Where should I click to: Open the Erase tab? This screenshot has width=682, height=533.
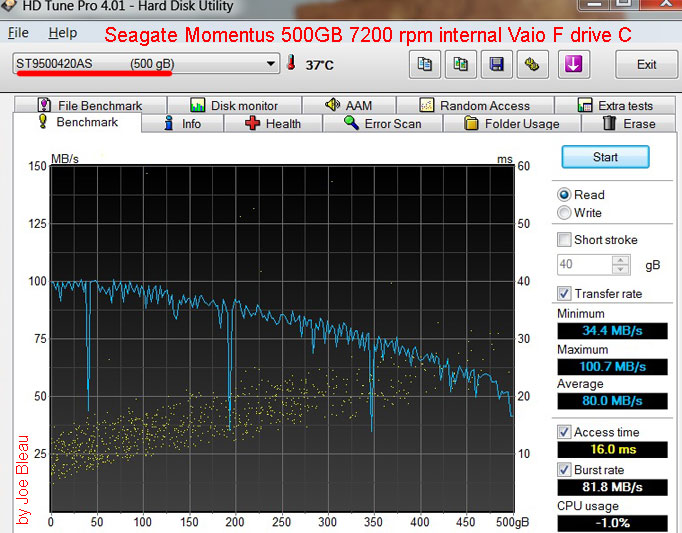point(629,124)
